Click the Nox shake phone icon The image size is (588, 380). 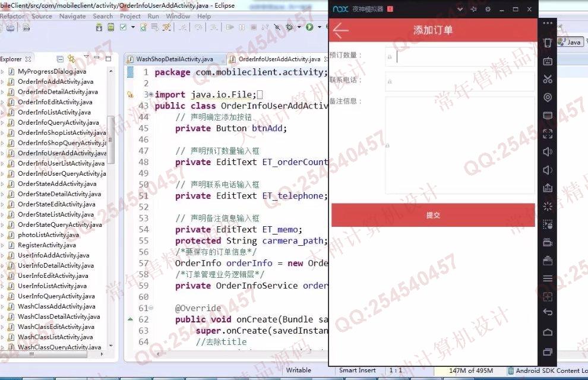coord(548,43)
